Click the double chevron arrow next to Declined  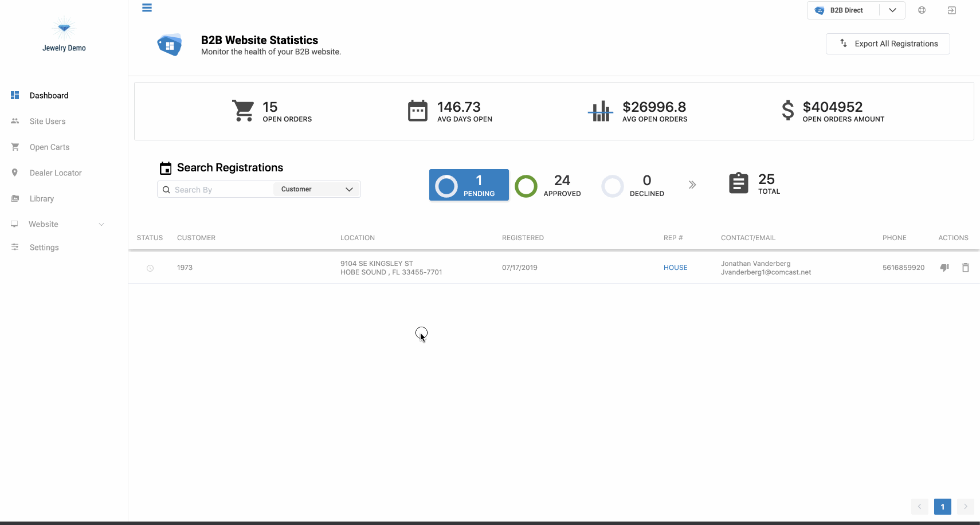pyautogui.click(x=692, y=185)
